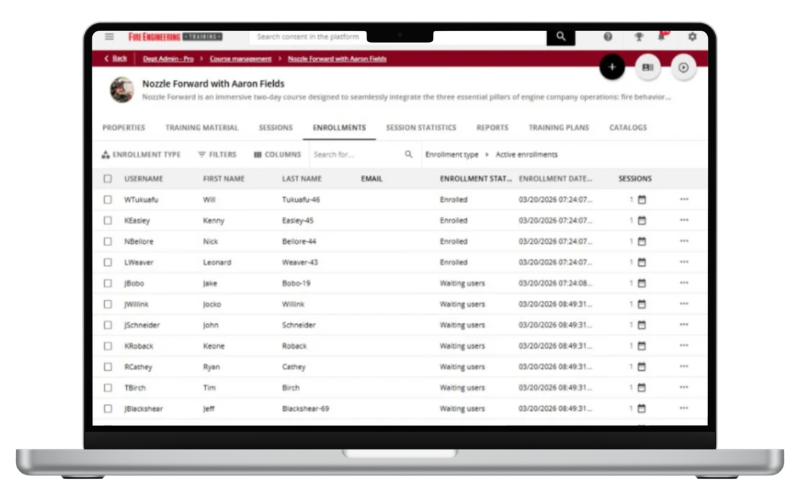Switch to the Sessions tab
This screenshot has height=500, width=800.
tap(276, 128)
